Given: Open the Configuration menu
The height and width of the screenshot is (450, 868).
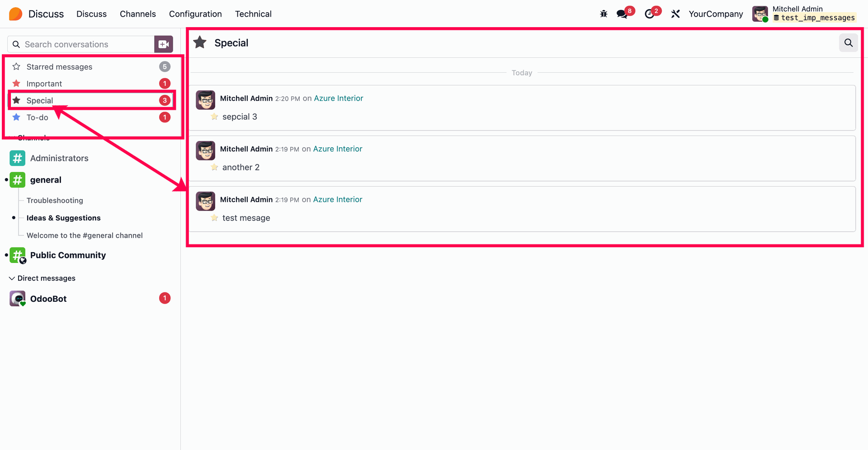Looking at the screenshot, I should tap(195, 14).
